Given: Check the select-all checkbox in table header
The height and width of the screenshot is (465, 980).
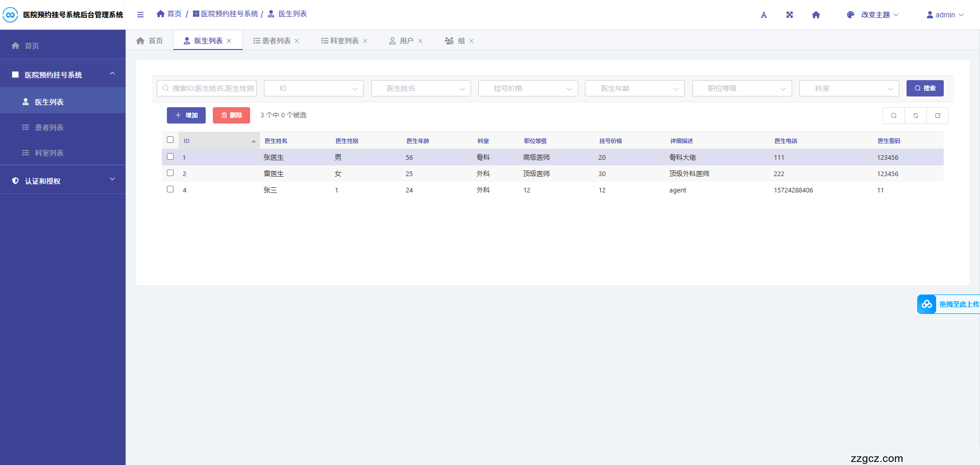Looking at the screenshot, I should 170,140.
